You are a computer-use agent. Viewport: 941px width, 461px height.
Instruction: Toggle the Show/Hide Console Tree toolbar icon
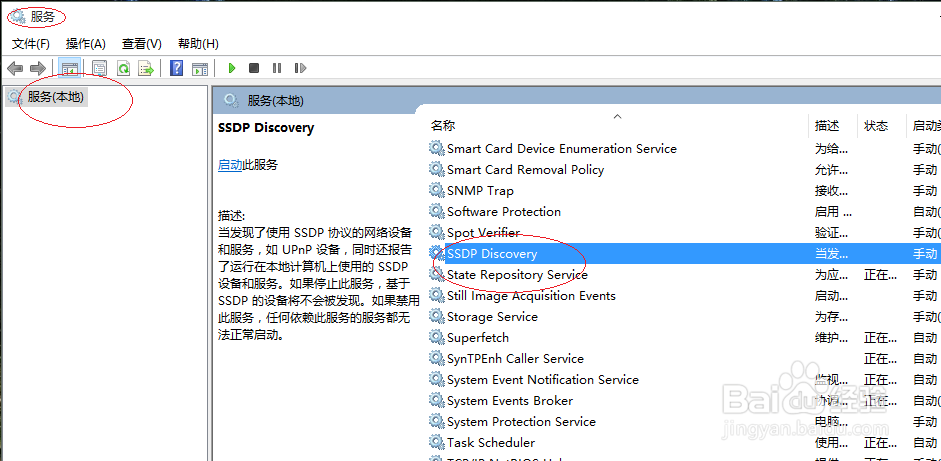pyautogui.click(x=70, y=68)
